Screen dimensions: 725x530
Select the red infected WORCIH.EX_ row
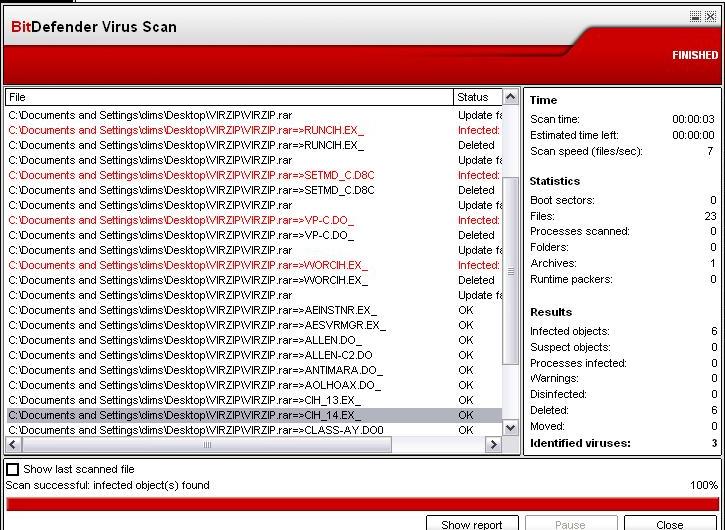pyautogui.click(x=254, y=265)
